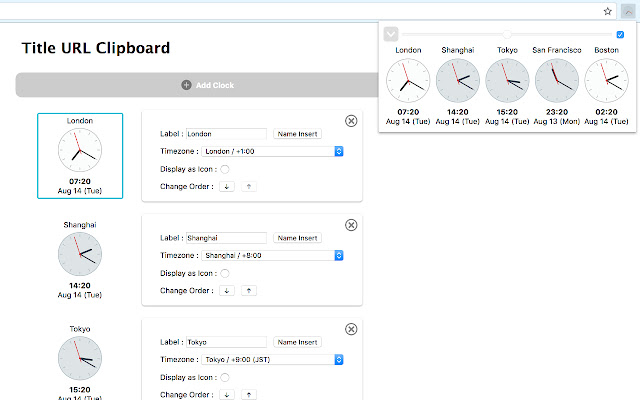Click Name Insert for the Tokyo clock
This screenshot has width=640, height=400.
(297, 342)
